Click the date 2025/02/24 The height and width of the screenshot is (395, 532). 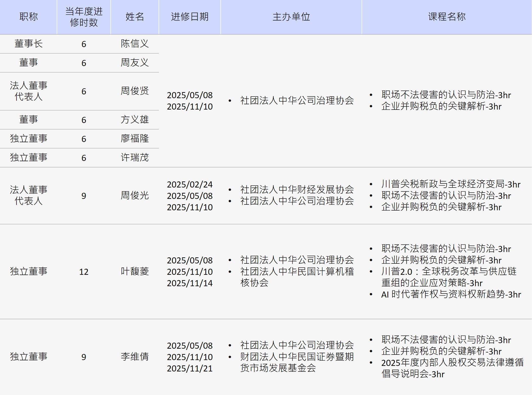(x=190, y=184)
